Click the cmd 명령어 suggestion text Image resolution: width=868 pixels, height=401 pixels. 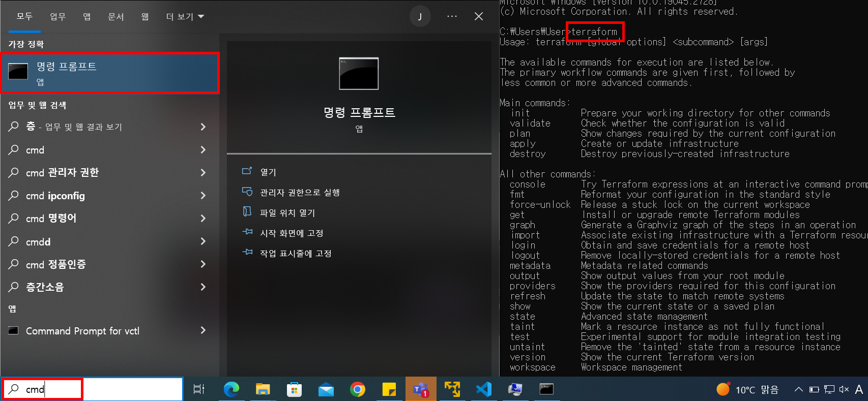(51, 219)
